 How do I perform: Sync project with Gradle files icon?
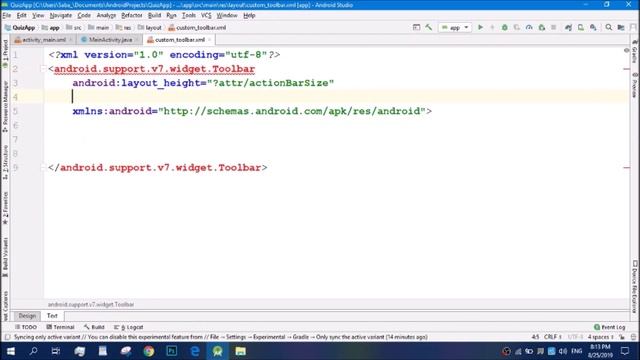[x=568, y=27]
